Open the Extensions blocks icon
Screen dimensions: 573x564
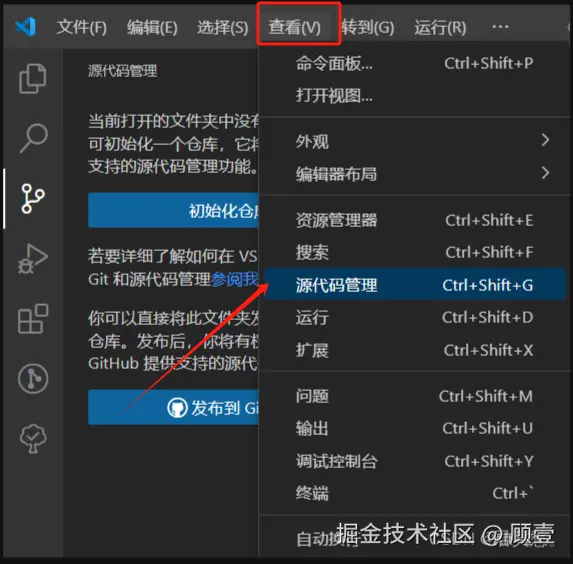(33, 318)
